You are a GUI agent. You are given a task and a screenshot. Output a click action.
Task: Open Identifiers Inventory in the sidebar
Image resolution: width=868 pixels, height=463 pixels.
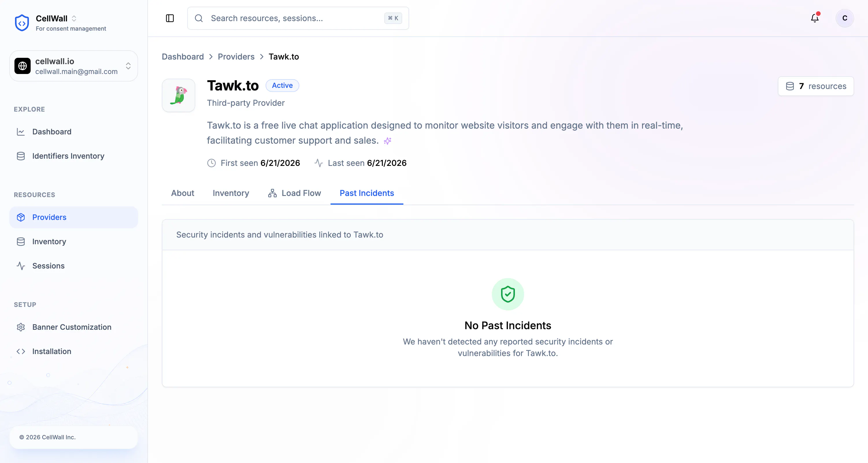coord(73,156)
